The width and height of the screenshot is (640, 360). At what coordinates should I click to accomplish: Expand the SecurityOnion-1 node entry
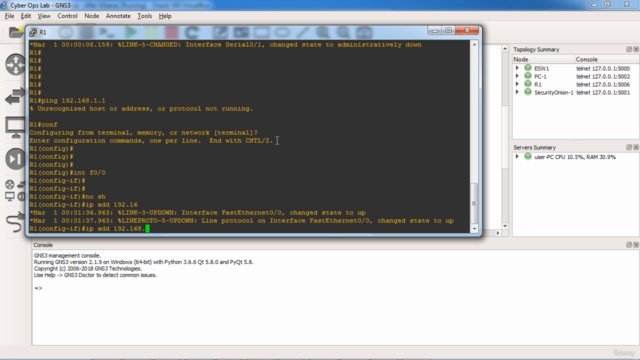point(517,92)
